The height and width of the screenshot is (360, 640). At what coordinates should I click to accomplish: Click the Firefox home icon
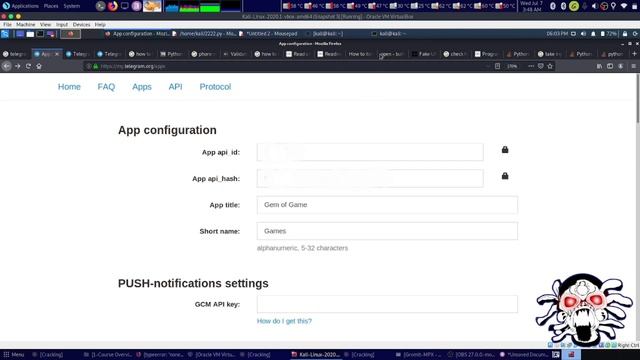(39, 66)
